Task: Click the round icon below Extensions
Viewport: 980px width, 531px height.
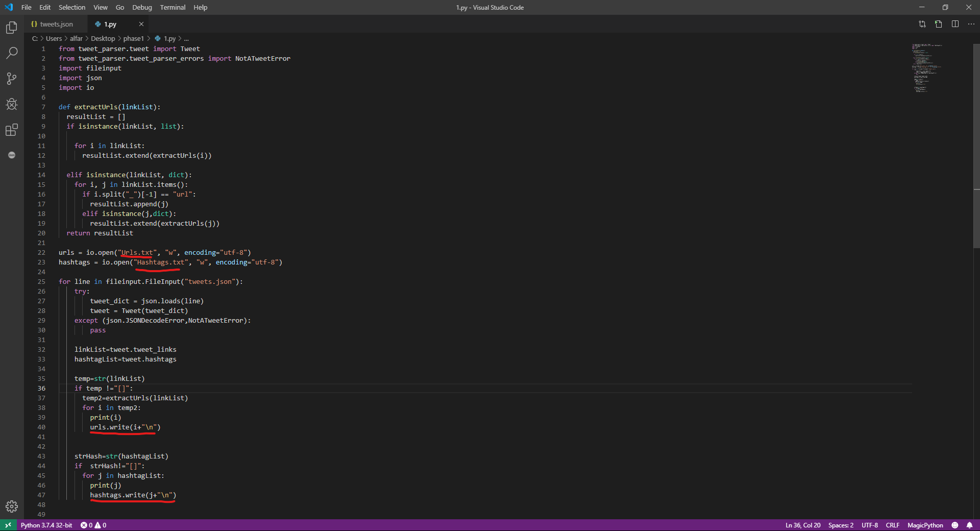Action: click(x=12, y=155)
